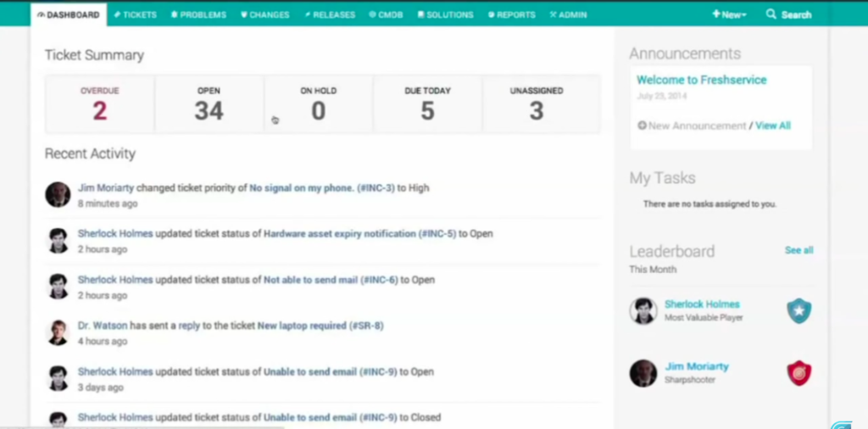Click the 'July 23, 2014' announcement date
868x429 pixels.
point(661,96)
